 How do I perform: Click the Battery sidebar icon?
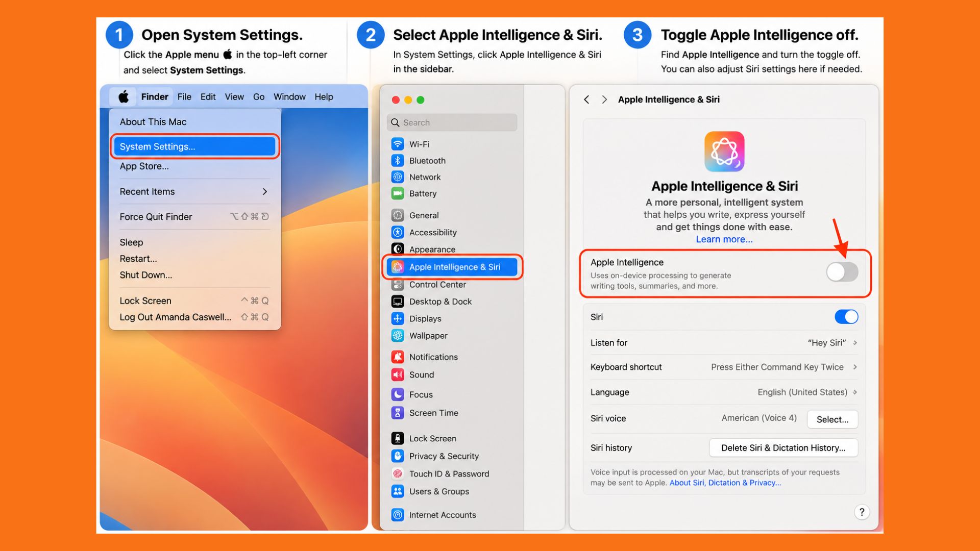[x=398, y=193]
